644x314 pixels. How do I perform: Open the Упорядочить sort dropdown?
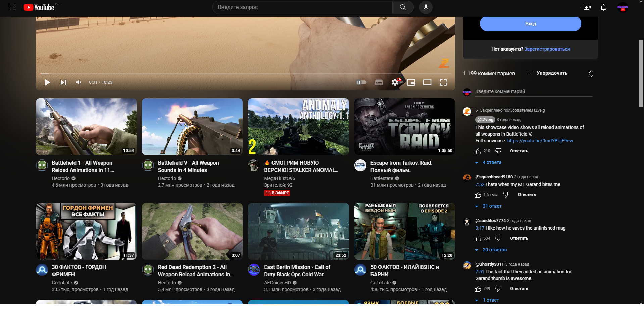[547, 73]
